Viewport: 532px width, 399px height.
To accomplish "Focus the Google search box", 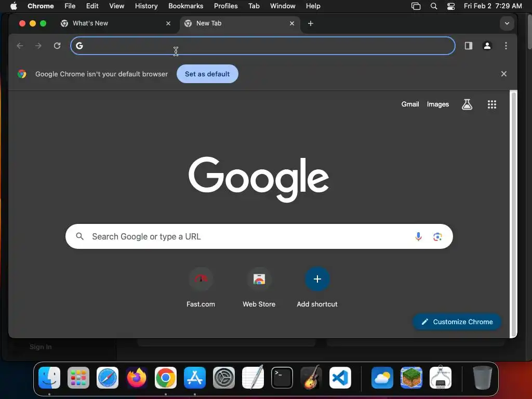I will pos(259,236).
